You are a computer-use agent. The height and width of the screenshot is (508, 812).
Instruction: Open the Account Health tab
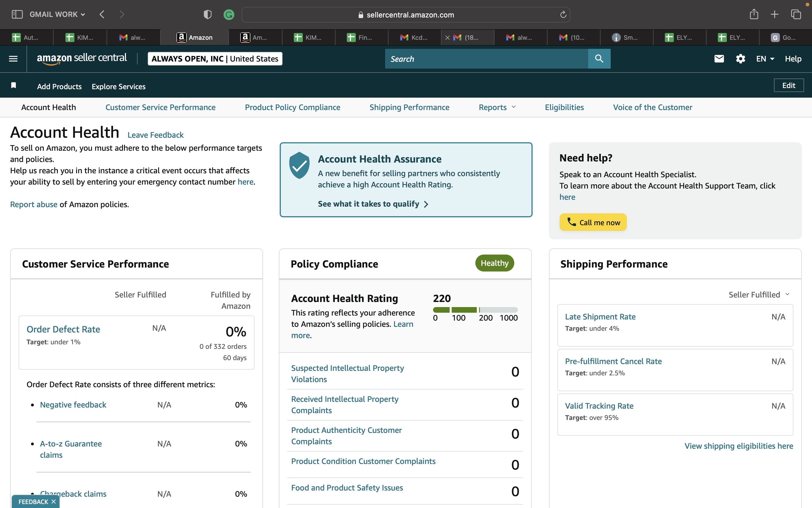(x=49, y=107)
